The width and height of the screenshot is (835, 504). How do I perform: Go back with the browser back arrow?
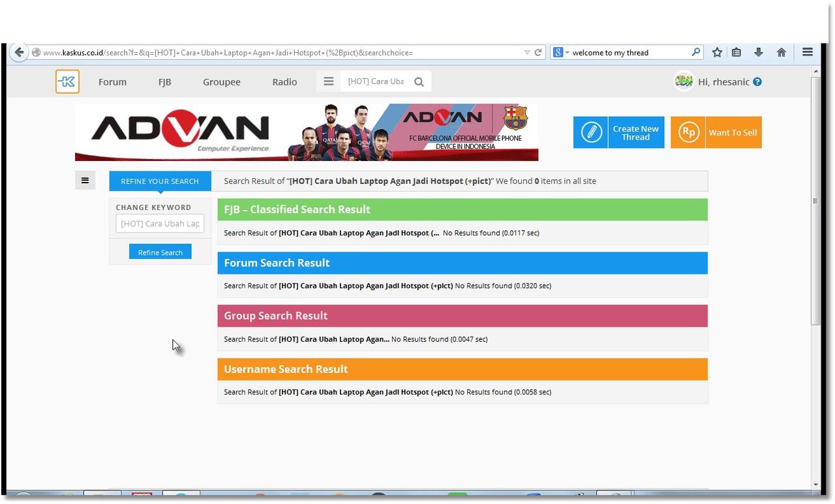[x=19, y=52]
